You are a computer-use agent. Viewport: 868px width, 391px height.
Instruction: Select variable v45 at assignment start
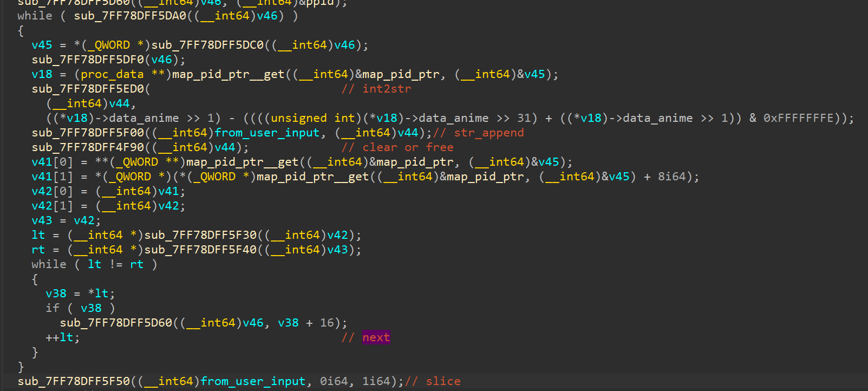point(42,45)
